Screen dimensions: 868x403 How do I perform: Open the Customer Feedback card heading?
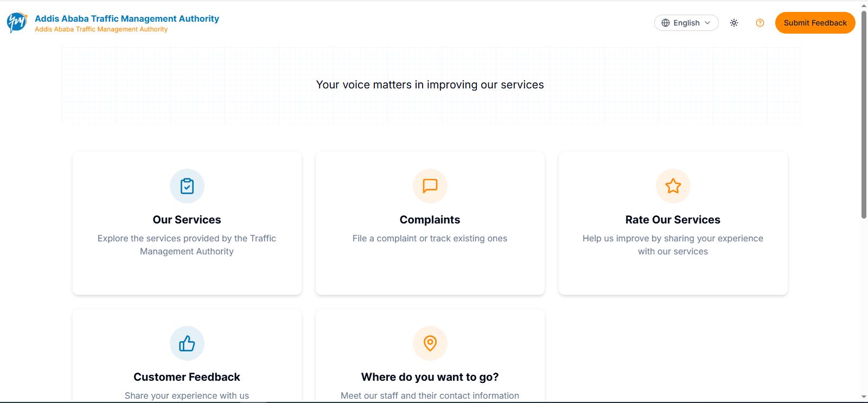point(187,377)
